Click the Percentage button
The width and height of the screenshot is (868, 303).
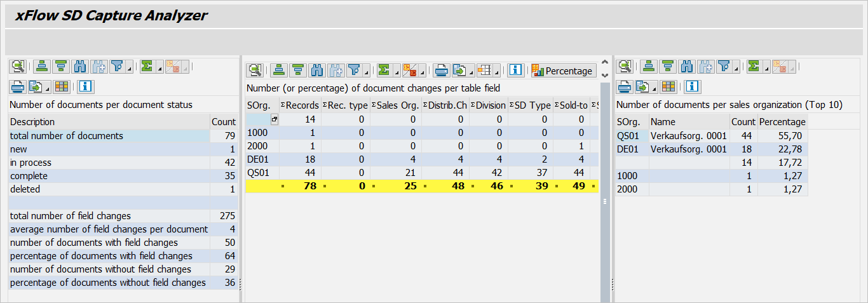pos(563,71)
